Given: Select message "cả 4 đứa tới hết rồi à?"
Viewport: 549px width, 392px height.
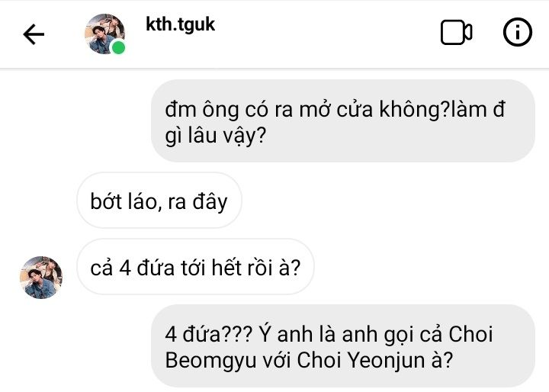Looking at the screenshot, I should [195, 267].
